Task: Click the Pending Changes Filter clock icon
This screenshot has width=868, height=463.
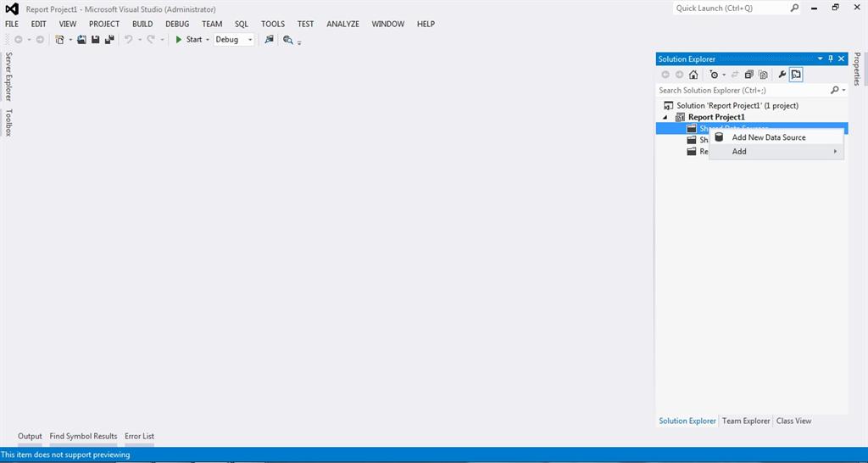Action: (714, 75)
